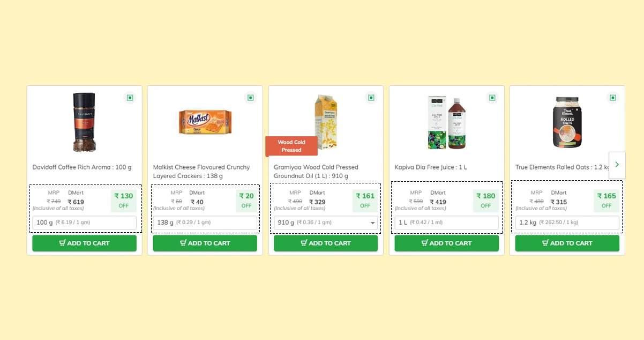This screenshot has width=644, height=340.
Task: Click the Wood Cold Pressed tag
Action: 291,146
